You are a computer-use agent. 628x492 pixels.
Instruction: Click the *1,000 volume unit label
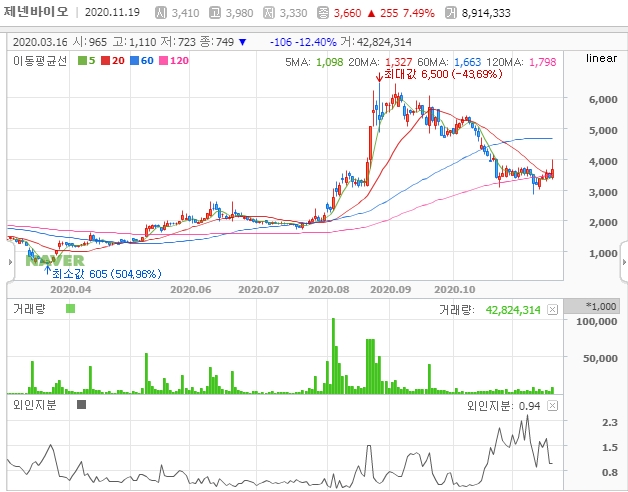click(601, 306)
